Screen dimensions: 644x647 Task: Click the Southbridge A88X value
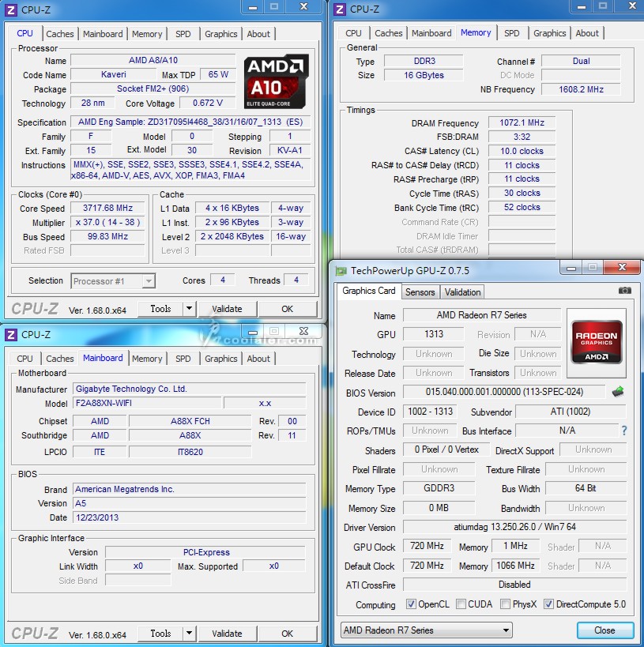190,435
